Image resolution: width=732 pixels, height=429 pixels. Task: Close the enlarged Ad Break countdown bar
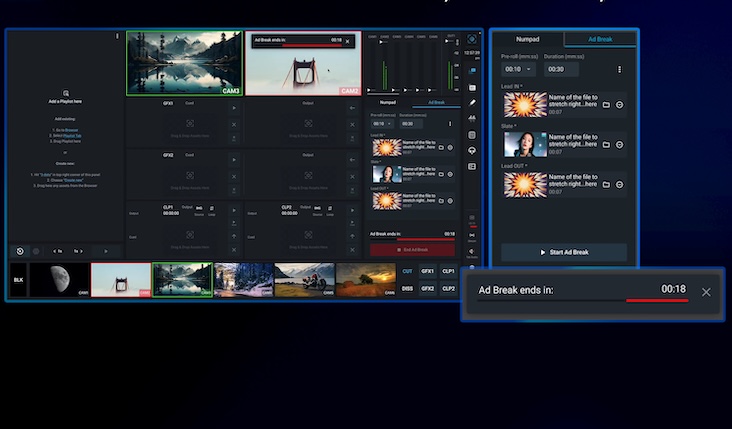[x=706, y=292]
